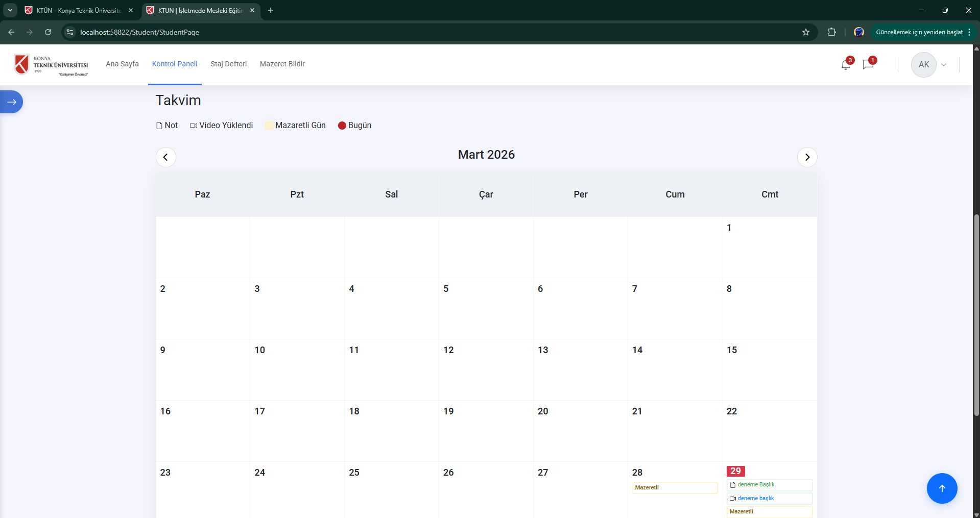This screenshot has height=518, width=980.
Task: Expand the left sidebar arrow panel
Action: point(11,102)
